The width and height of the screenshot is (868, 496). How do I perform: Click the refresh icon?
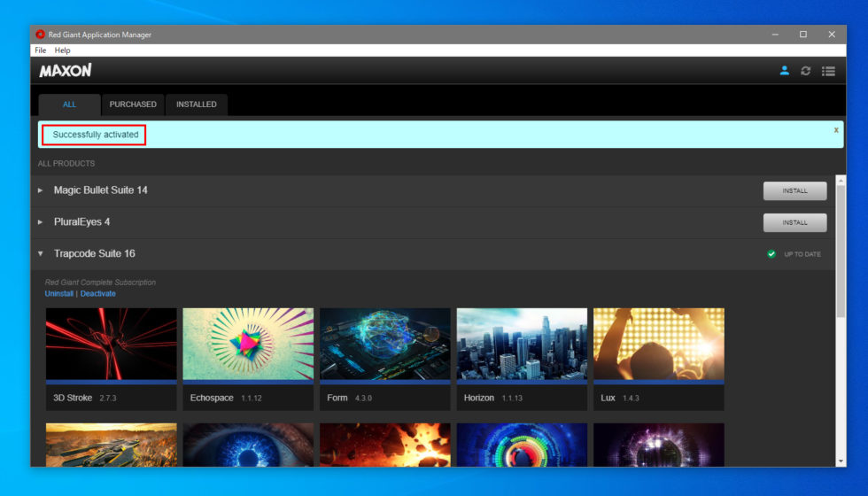(805, 71)
